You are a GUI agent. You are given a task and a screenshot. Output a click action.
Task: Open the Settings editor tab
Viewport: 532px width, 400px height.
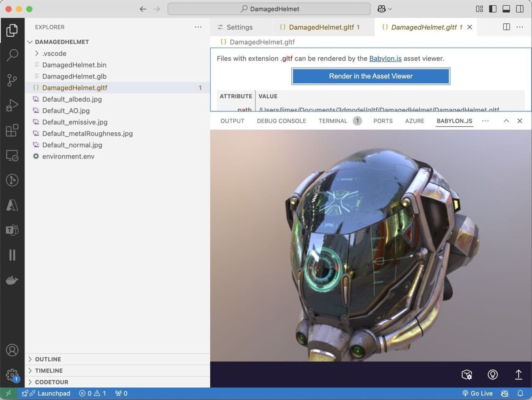(239, 27)
